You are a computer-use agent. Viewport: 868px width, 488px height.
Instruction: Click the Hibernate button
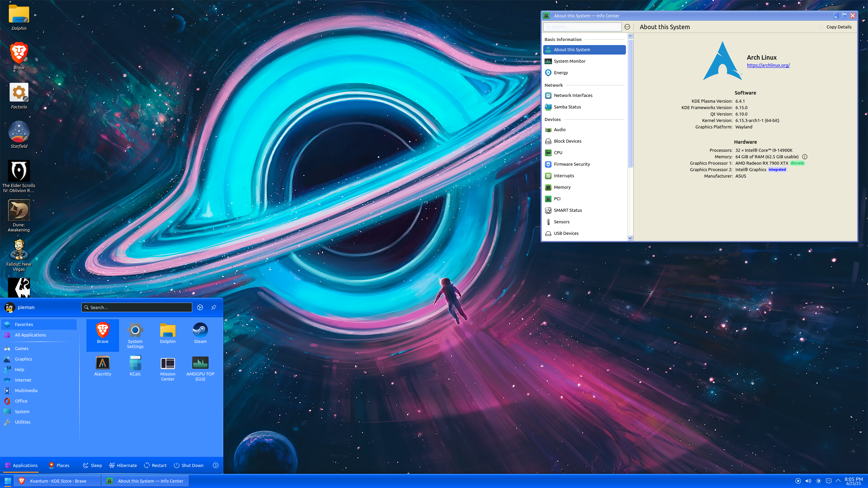[x=123, y=465]
